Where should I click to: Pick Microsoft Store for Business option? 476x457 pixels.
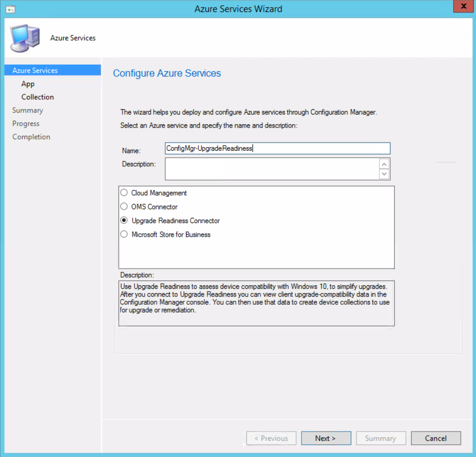point(124,234)
